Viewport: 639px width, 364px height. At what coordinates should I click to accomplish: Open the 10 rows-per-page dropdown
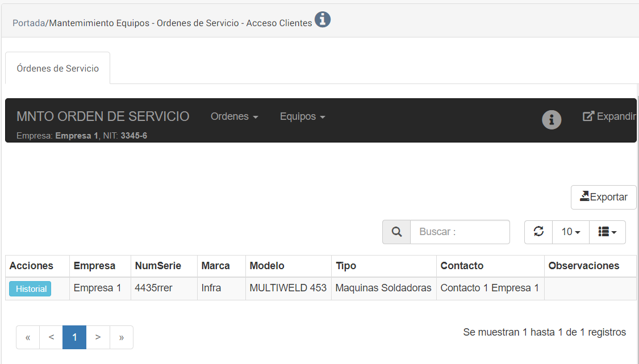click(x=570, y=232)
